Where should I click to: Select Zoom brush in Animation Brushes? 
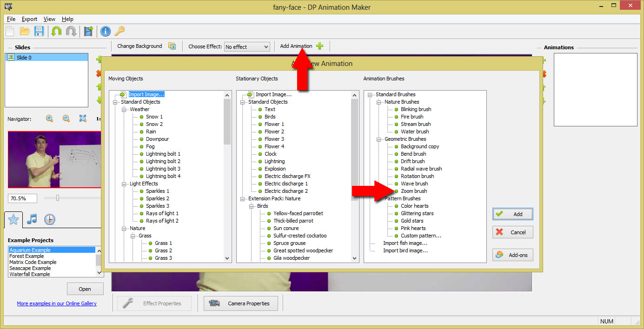[414, 191]
